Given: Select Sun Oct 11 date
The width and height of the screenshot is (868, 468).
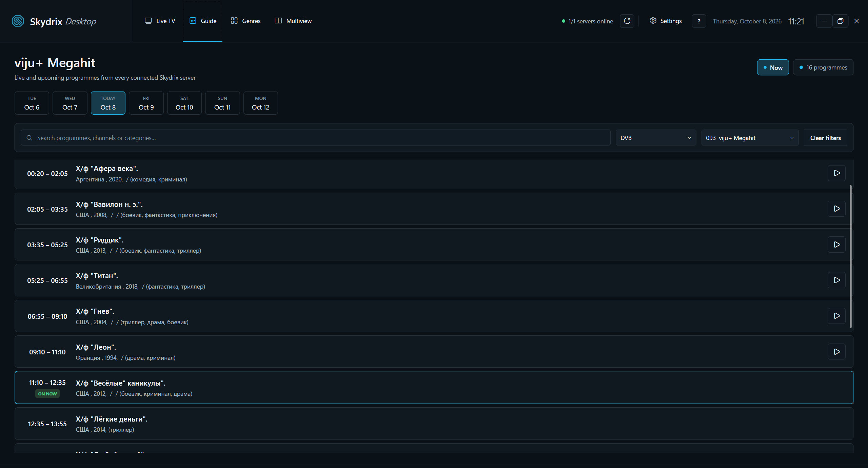Looking at the screenshot, I should point(222,103).
